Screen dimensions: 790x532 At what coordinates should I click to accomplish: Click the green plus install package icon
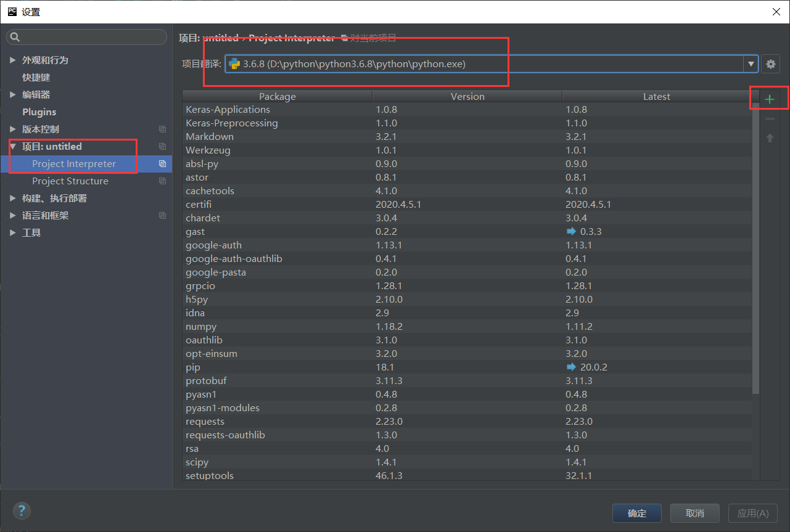pyautogui.click(x=770, y=99)
